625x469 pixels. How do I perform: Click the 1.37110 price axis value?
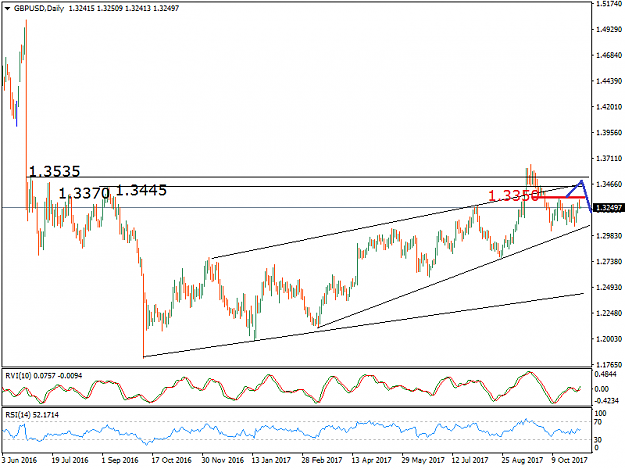[x=609, y=159]
